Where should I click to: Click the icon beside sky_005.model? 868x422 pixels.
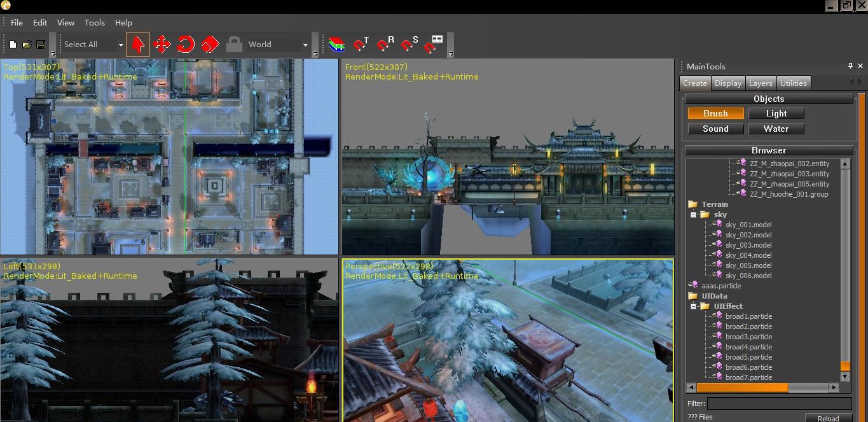(x=719, y=265)
